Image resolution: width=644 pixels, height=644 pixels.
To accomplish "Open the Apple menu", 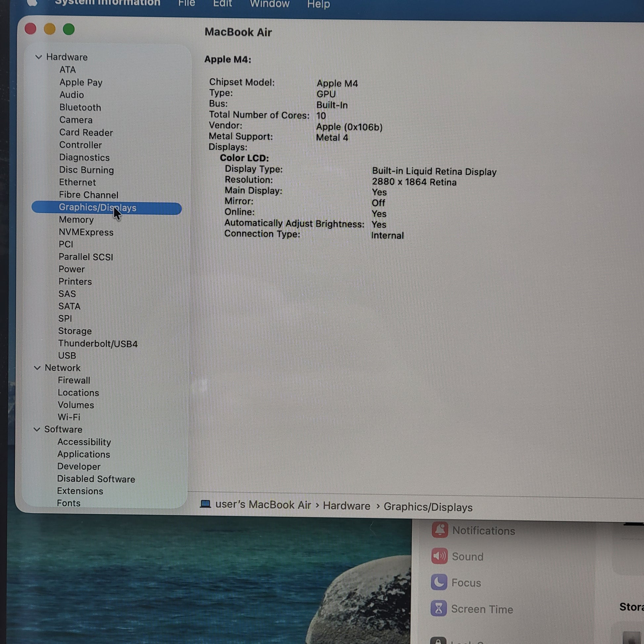I will 32,3.
